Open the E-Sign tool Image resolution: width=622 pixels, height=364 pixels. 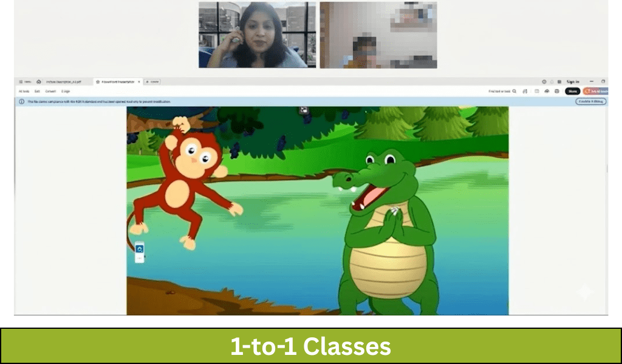[x=66, y=91]
